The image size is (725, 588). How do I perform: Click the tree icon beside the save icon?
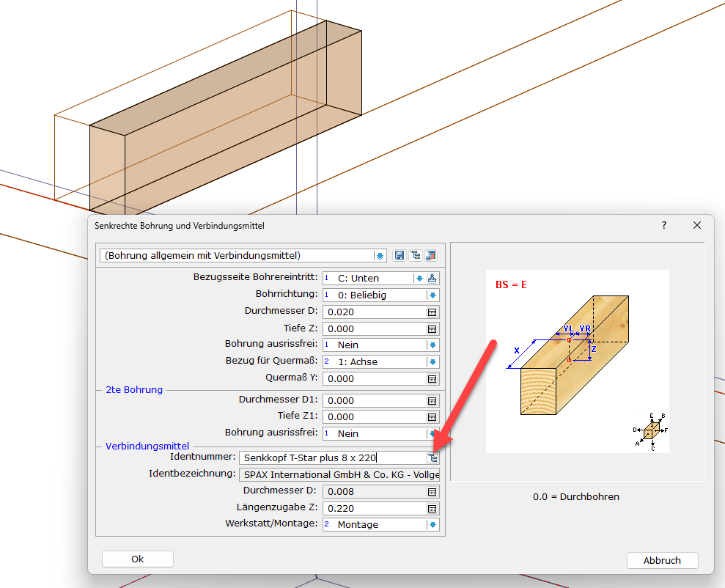(415, 255)
